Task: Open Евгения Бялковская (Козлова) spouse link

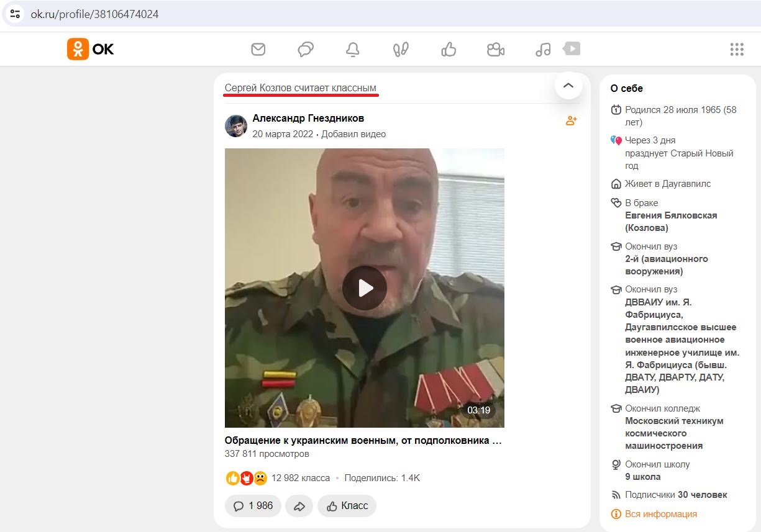Action: 671,222
